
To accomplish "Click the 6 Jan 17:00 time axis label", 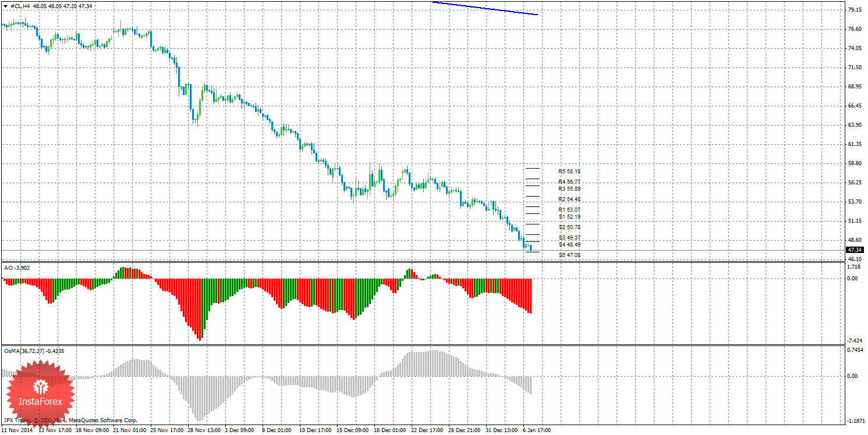I will pos(537,430).
